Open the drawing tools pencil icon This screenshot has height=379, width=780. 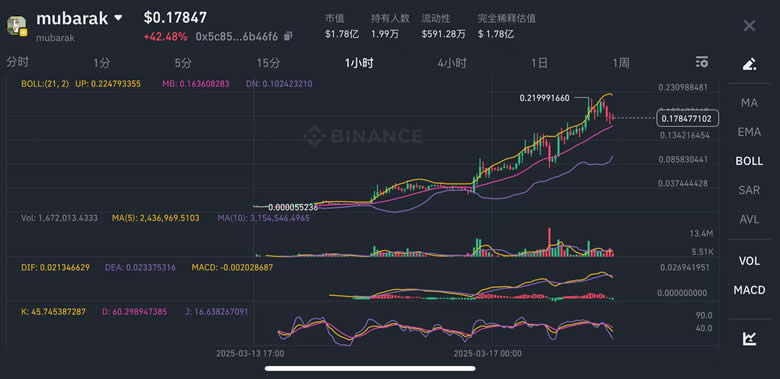click(749, 64)
